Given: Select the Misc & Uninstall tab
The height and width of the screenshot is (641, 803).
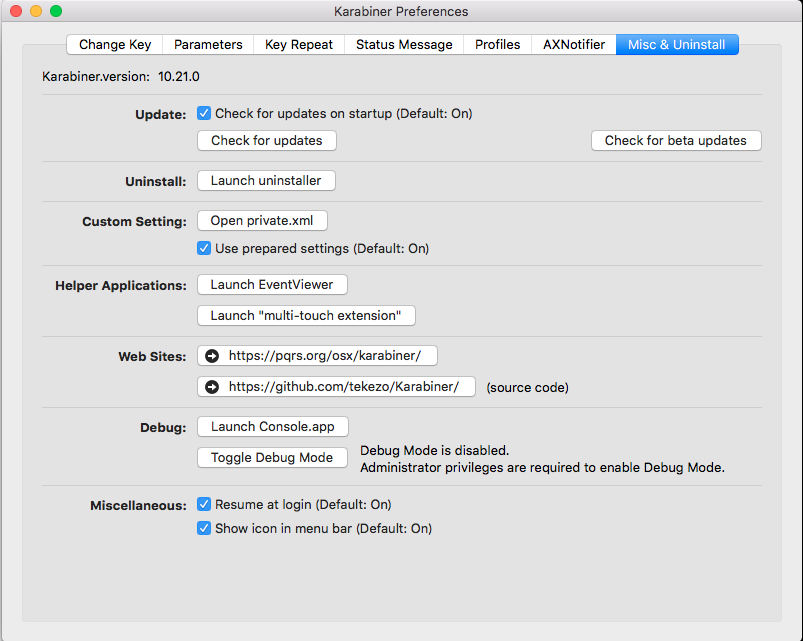Looking at the screenshot, I should pyautogui.click(x=677, y=45).
